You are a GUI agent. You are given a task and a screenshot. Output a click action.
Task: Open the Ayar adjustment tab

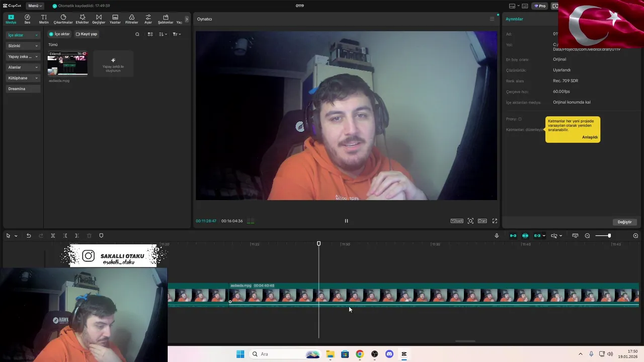pyautogui.click(x=148, y=19)
